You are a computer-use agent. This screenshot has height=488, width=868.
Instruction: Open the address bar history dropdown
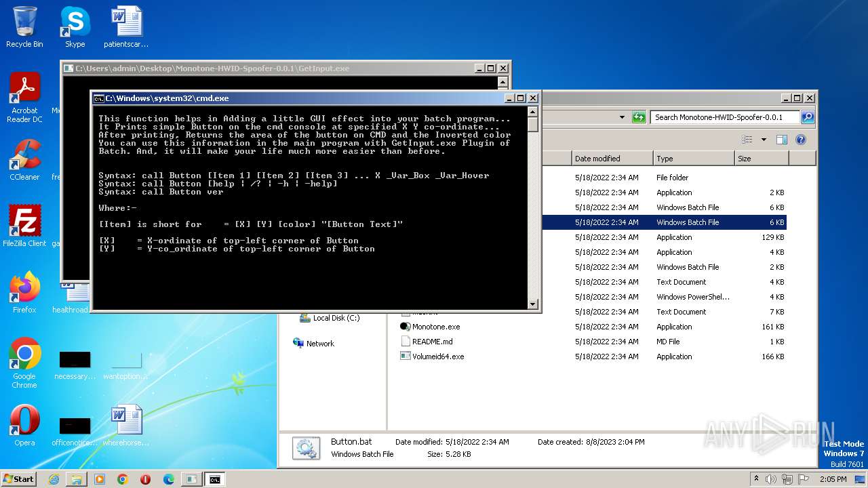[622, 117]
